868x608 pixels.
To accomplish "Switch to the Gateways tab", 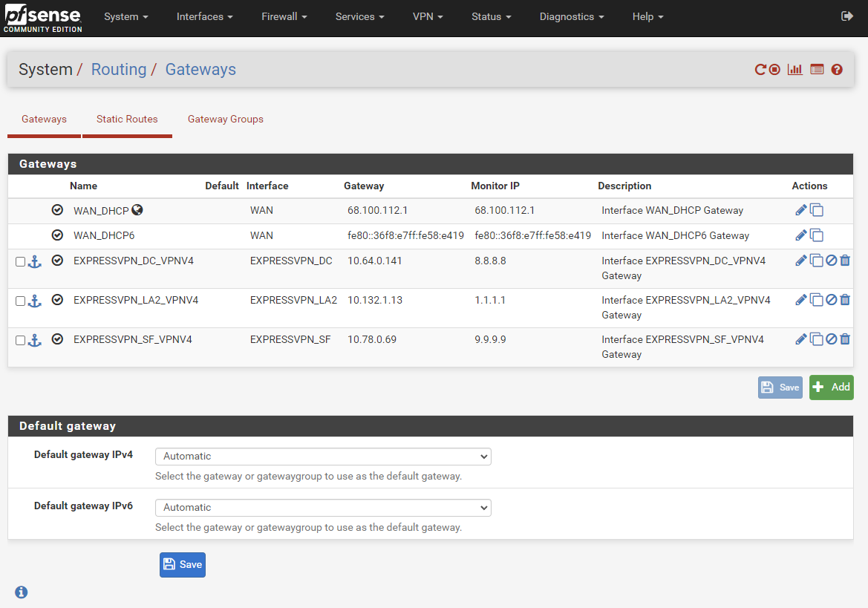I will [x=45, y=119].
